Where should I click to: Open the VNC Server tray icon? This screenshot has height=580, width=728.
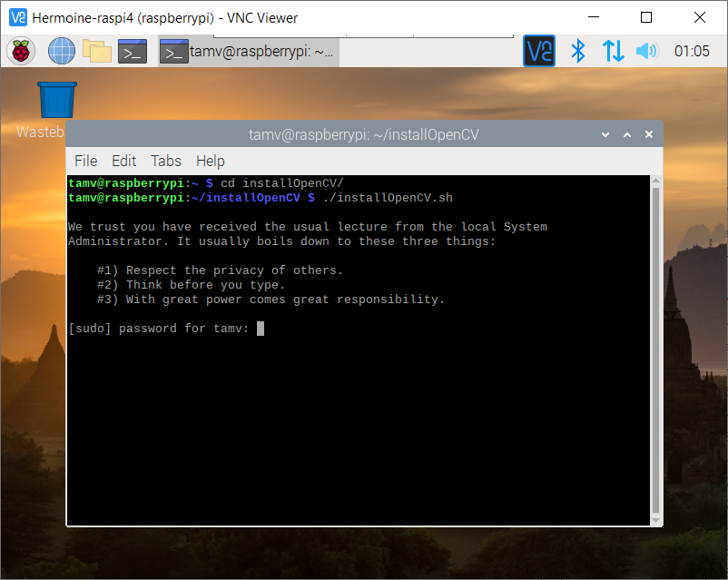pyautogui.click(x=538, y=51)
